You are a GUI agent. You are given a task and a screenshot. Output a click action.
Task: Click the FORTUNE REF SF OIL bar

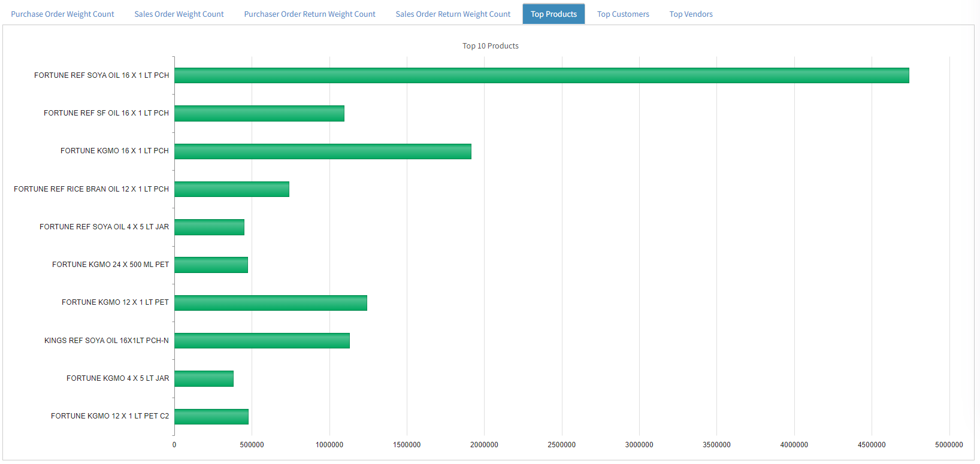(259, 113)
